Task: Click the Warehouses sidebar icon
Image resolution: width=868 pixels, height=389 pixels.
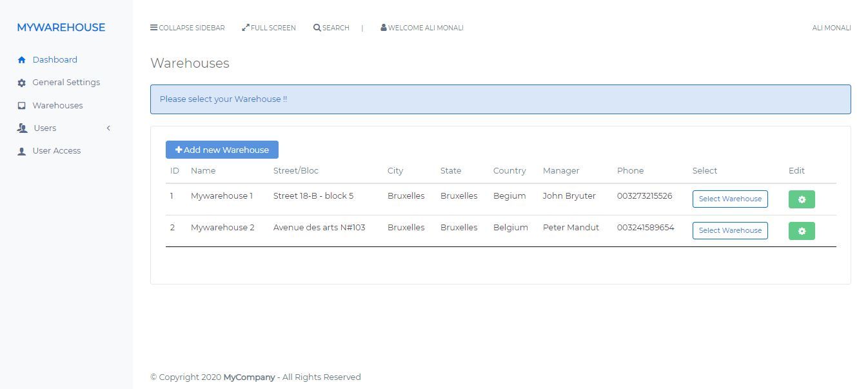Action: (x=21, y=106)
